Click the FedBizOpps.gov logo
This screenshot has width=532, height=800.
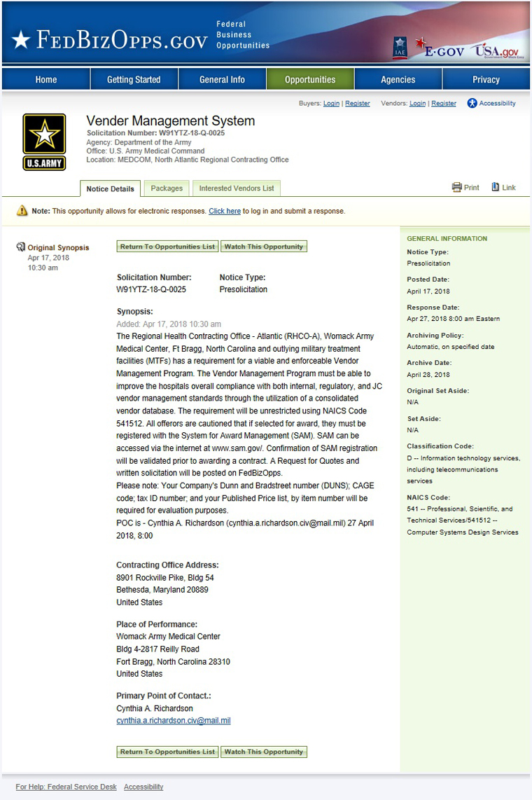point(110,40)
